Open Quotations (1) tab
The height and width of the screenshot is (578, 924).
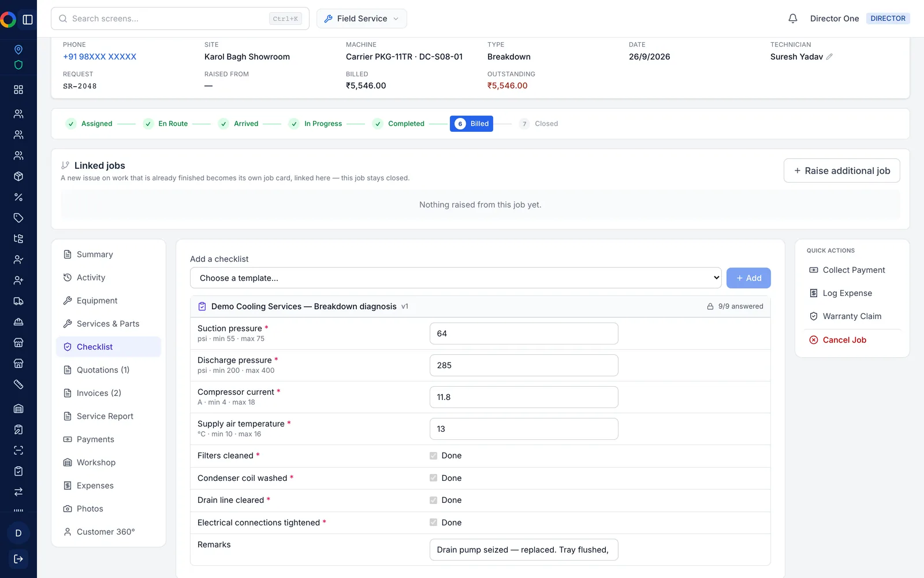pos(109,370)
